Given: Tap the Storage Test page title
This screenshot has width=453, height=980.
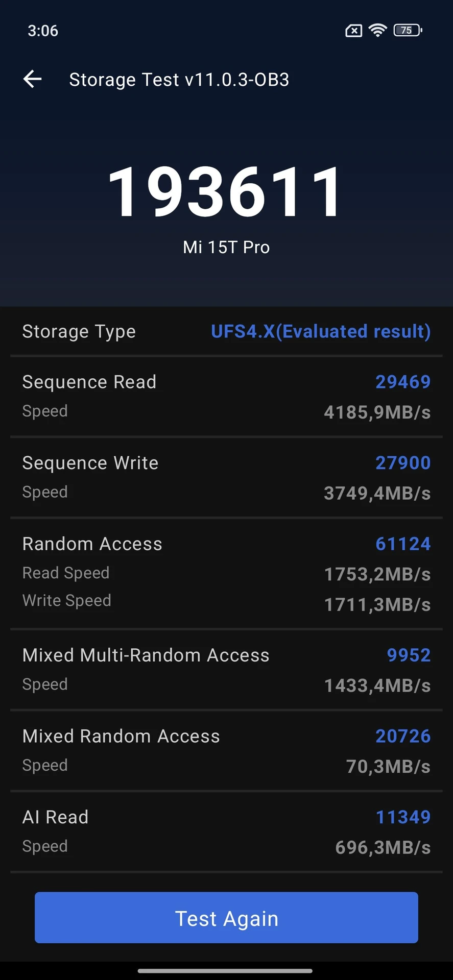Looking at the screenshot, I should [179, 80].
